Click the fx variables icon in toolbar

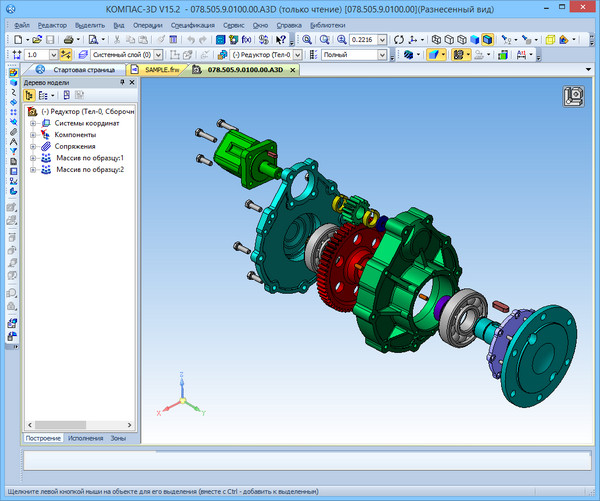tap(246, 38)
